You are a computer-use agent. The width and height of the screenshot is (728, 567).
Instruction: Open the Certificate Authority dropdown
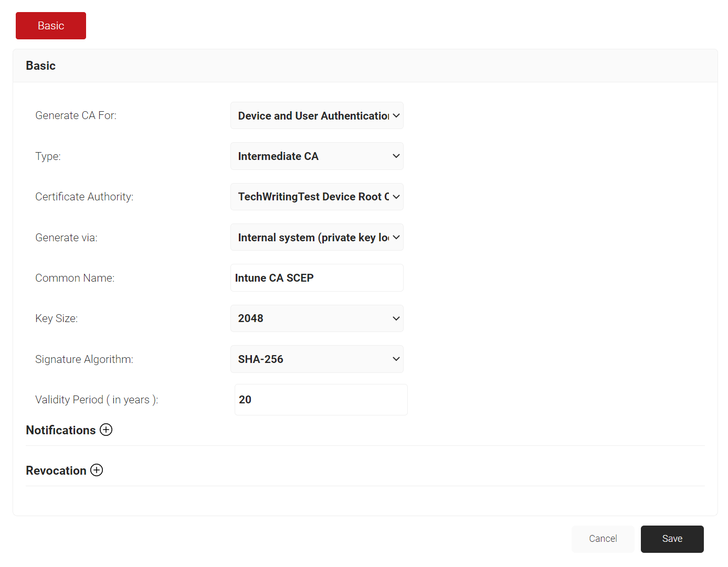316,197
